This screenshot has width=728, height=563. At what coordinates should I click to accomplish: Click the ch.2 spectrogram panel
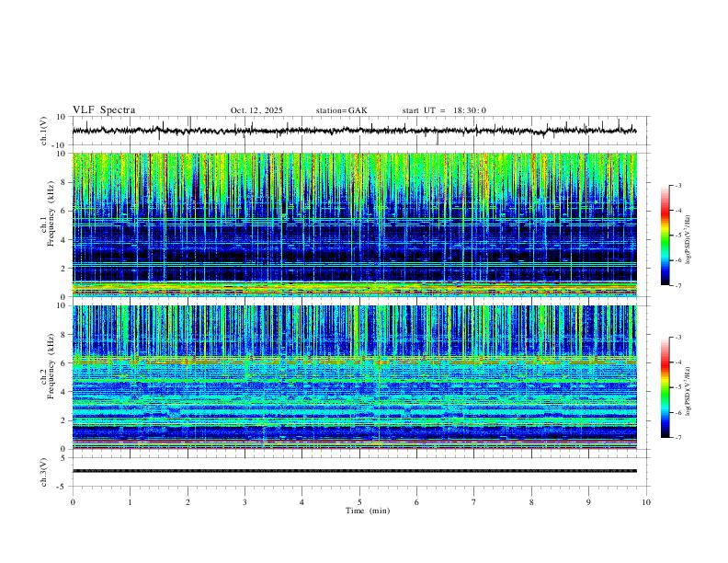coord(354,377)
